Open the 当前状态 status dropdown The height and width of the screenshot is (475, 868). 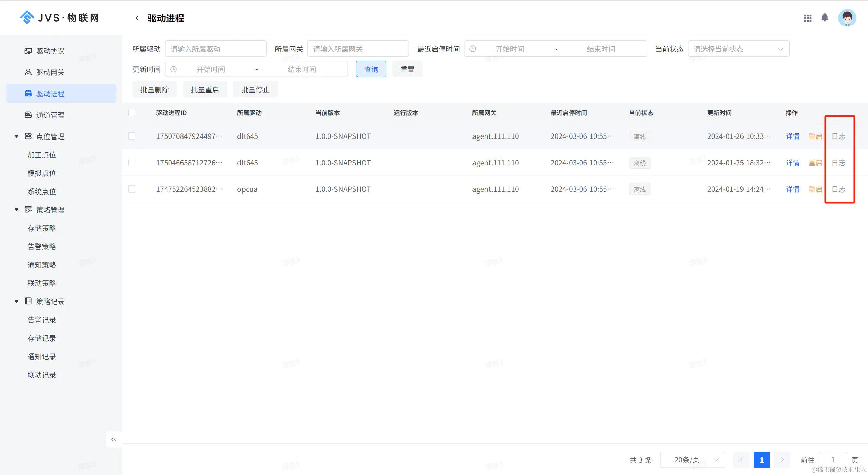738,49
